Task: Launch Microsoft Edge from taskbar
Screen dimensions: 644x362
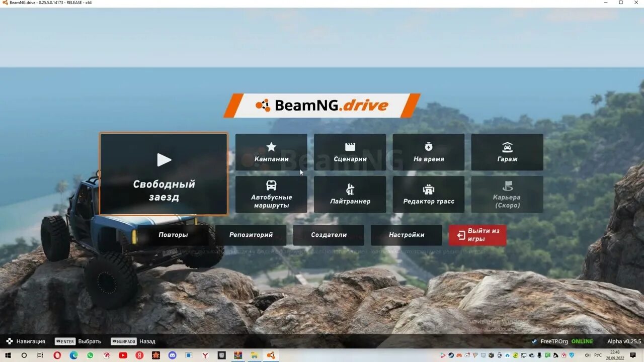Action: point(73,355)
